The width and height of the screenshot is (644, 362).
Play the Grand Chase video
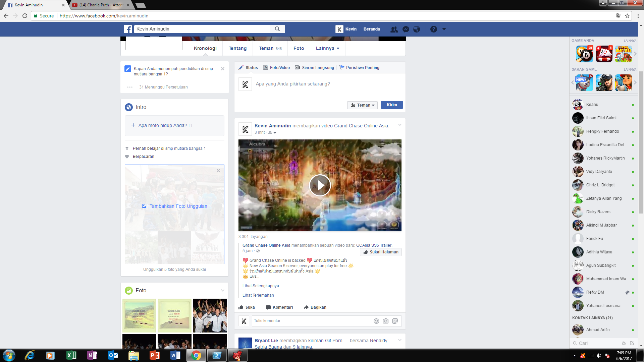pos(320,185)
